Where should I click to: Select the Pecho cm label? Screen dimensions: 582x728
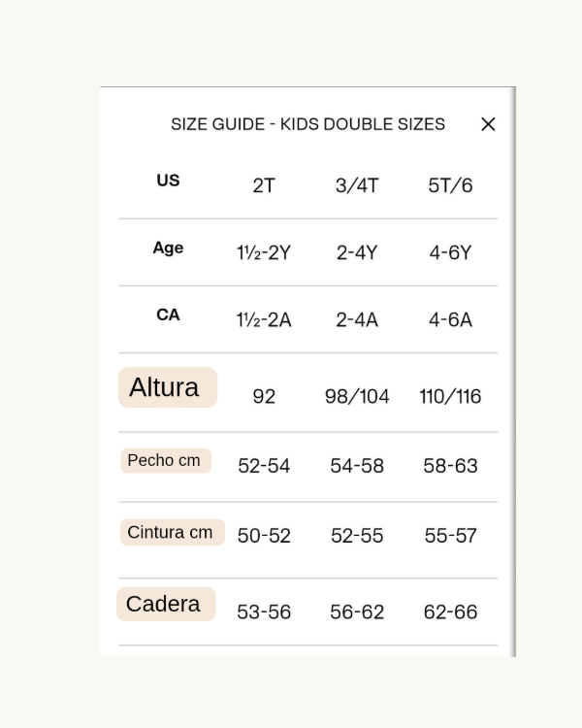click(x=165, y=461)
